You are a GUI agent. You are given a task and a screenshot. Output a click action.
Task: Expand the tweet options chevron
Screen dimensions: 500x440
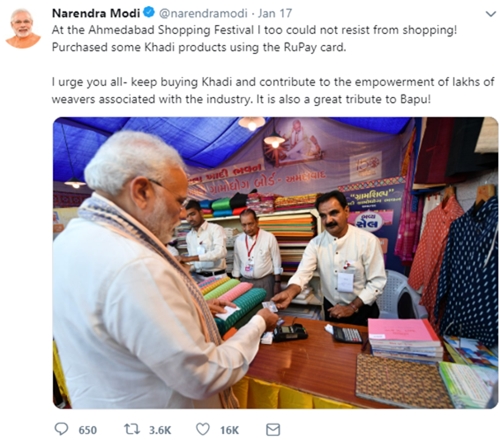[x=490, y=14]
